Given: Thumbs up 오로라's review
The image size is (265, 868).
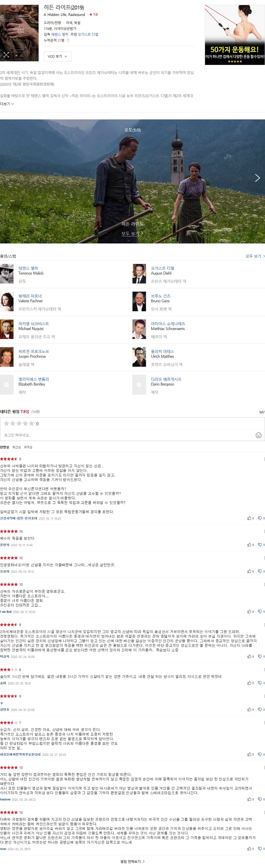Looking at the screenshot, I should click(x=250, y=571).
